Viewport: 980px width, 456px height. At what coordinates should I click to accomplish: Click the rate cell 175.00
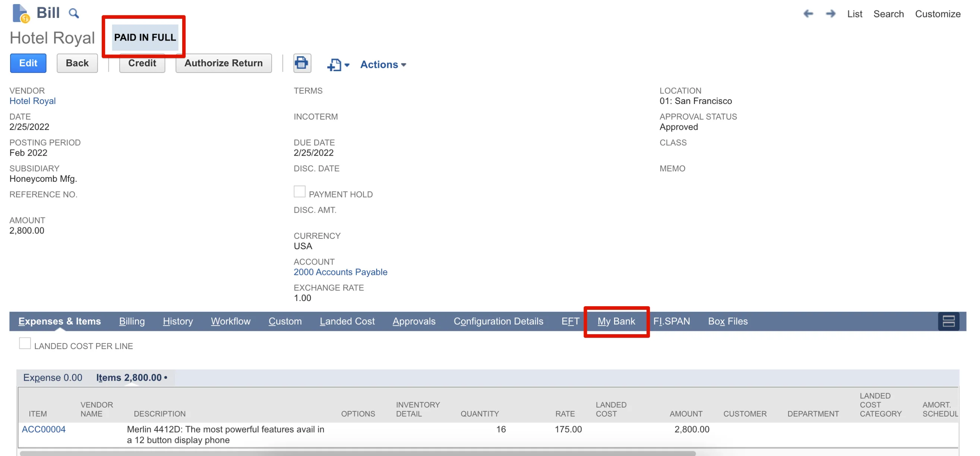pyautogui.click(x=568, y=430)
